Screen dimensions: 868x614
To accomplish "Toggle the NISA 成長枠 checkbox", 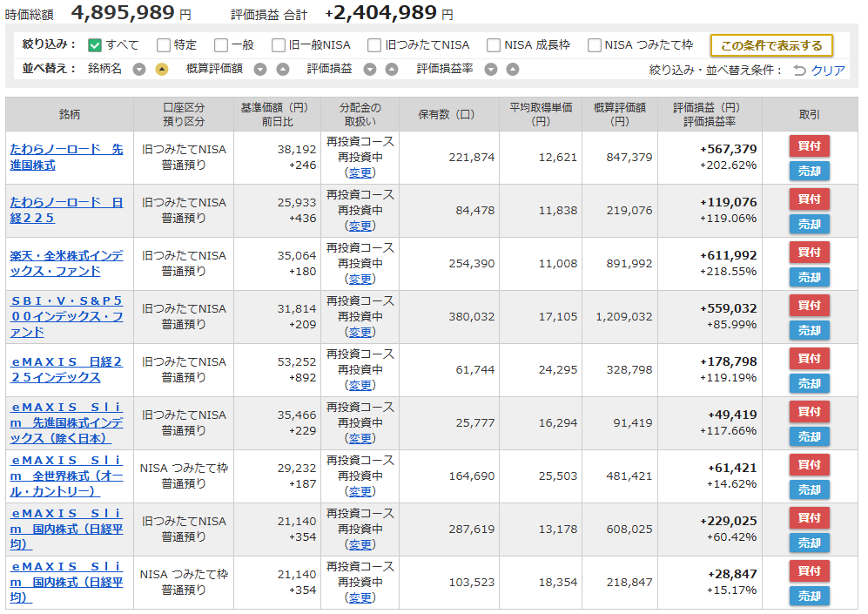I will [494, 45].
